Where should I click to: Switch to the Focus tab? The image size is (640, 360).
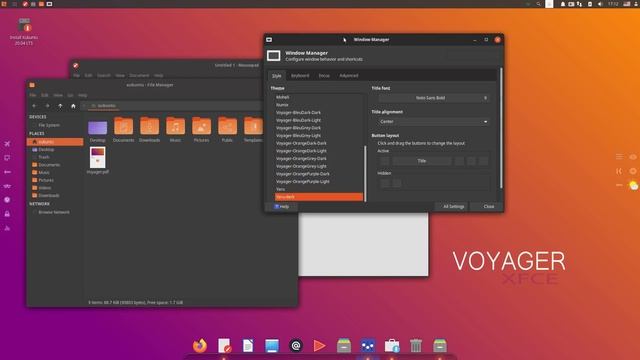pos(324,76)
